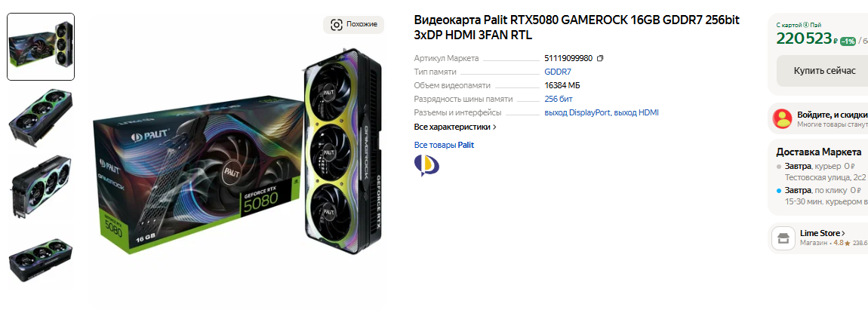Image resolution: width=868 pixels, height=316 pixels.
Task: Open Все товары Palit link
Action: pos(444,145)
